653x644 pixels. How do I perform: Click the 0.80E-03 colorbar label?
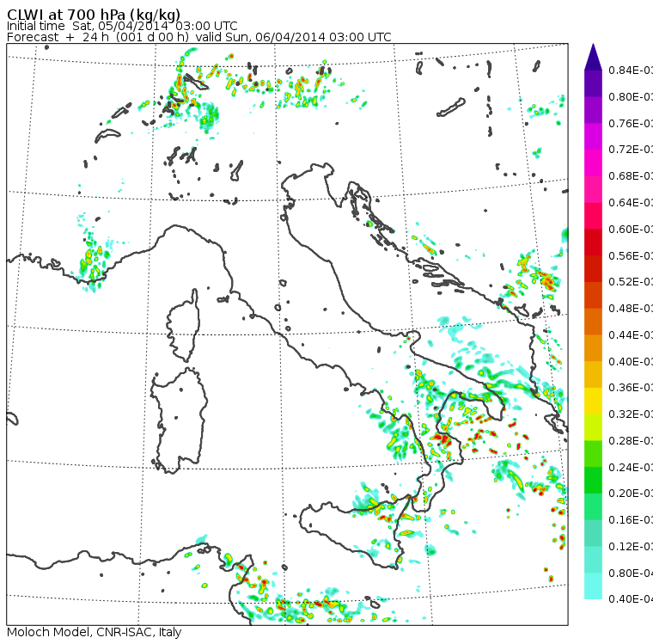tap(631, 96)
